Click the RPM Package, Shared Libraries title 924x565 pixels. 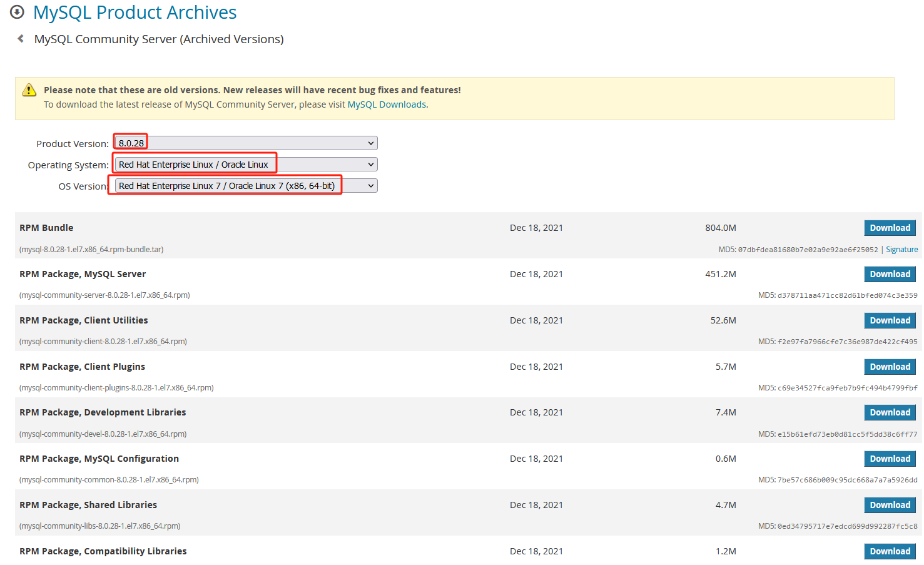(88, 505)
